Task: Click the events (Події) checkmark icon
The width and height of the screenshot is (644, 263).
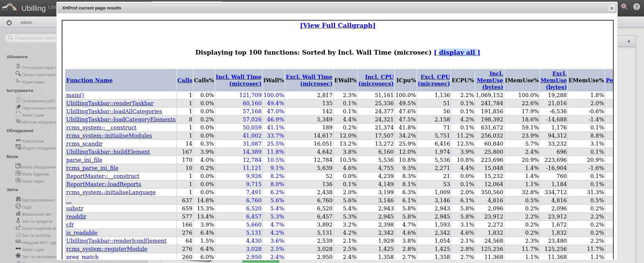Action: click(x=18, y=206)
